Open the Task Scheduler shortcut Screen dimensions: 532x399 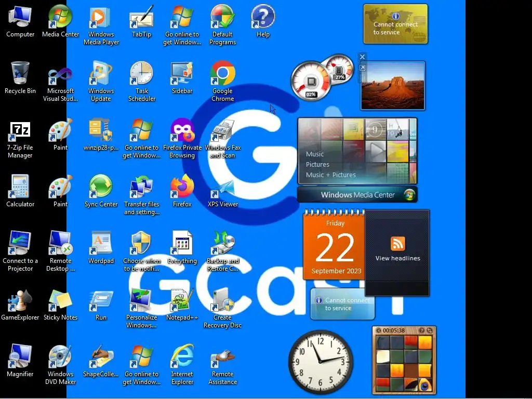141,82
